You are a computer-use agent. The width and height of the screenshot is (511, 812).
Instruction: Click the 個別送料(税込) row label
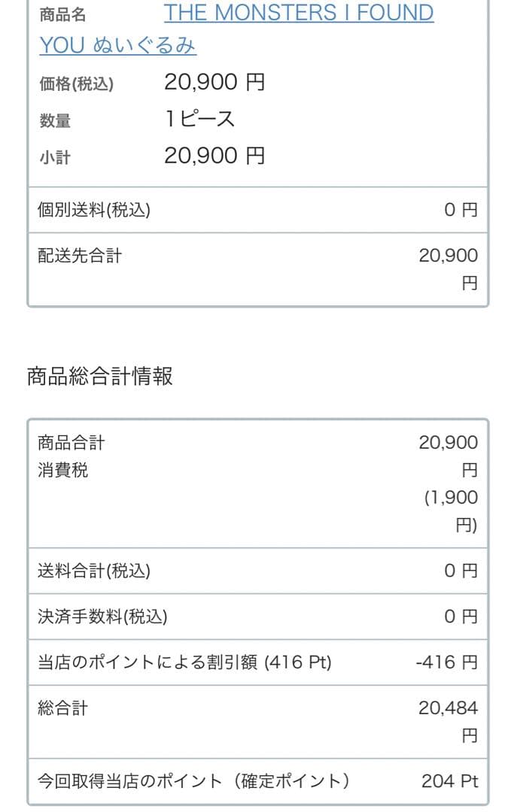(x=94, y=211)
